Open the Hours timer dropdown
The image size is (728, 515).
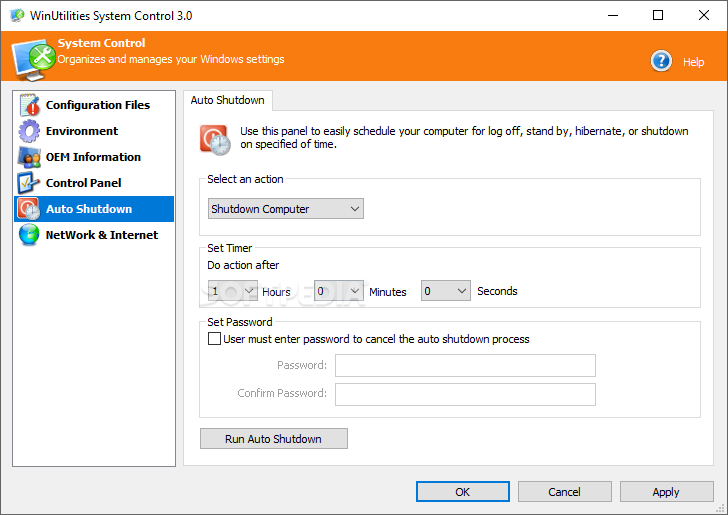233,291
